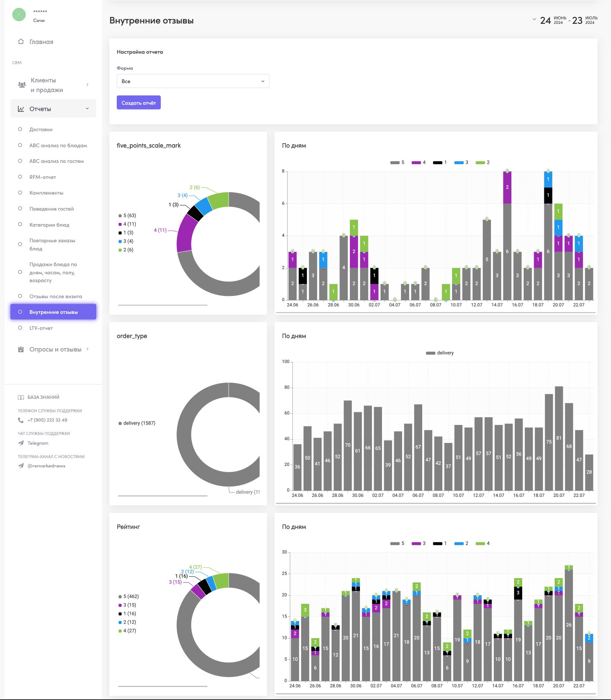Open the Главная home icon
Screen dimensions: 611x700
21,41
